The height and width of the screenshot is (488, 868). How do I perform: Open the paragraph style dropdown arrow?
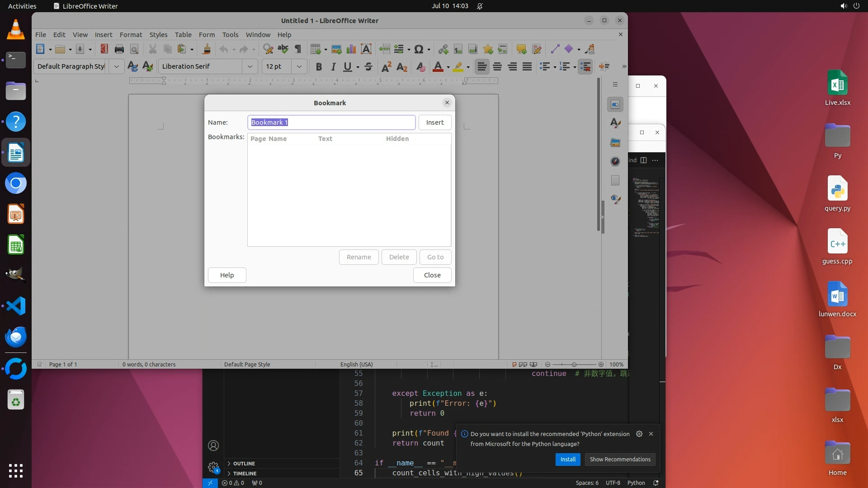(x=116, y=67)
